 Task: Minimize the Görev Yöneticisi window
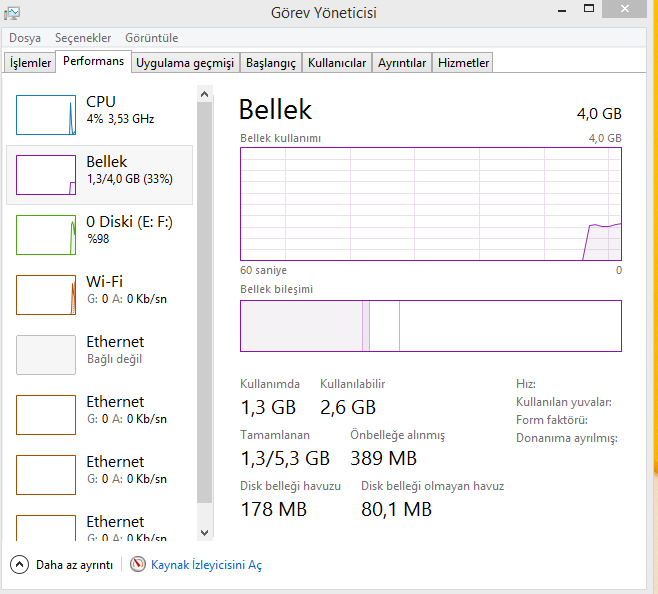point(562,9)
